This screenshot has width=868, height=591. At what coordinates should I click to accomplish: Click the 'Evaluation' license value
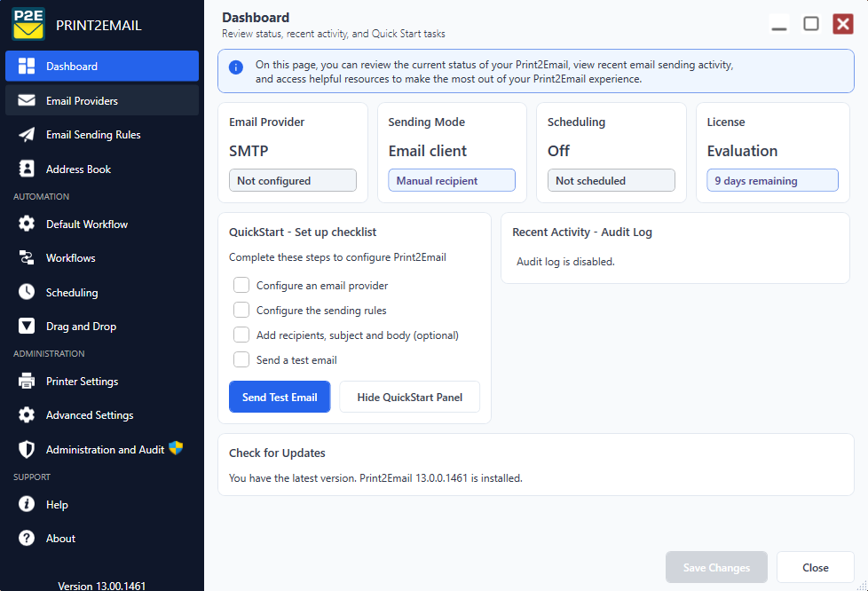[742, 151]
